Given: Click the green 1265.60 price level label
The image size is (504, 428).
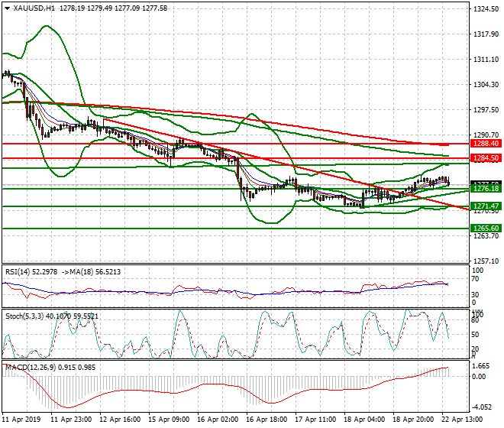Looking at the screenshot, I should (x=486, y=229).
